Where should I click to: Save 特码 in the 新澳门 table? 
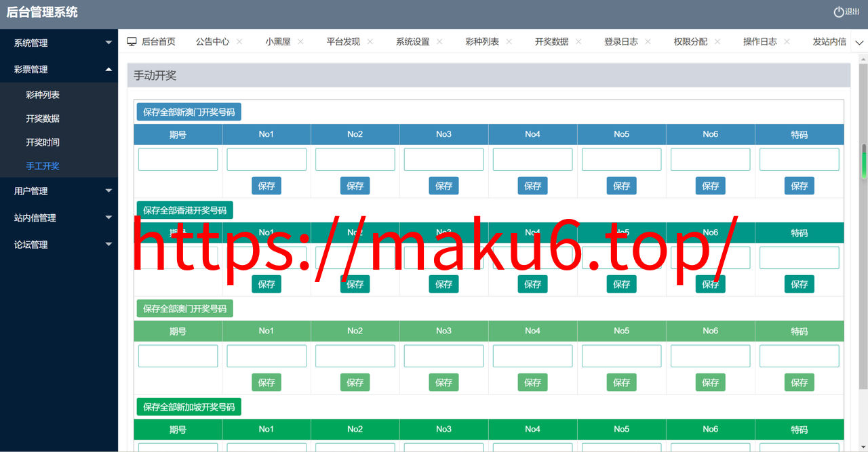coord(800,186)
